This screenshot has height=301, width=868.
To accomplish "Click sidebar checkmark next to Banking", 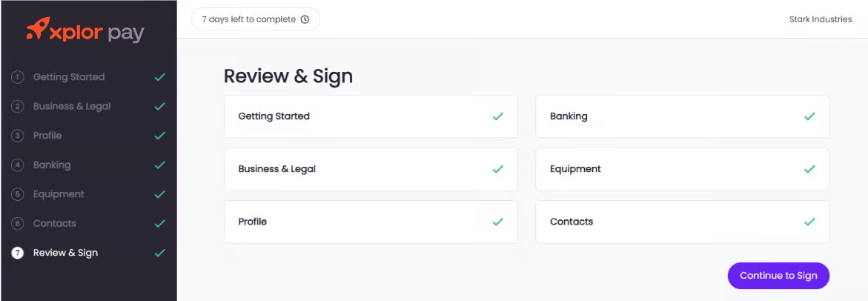I will [159, 165].
